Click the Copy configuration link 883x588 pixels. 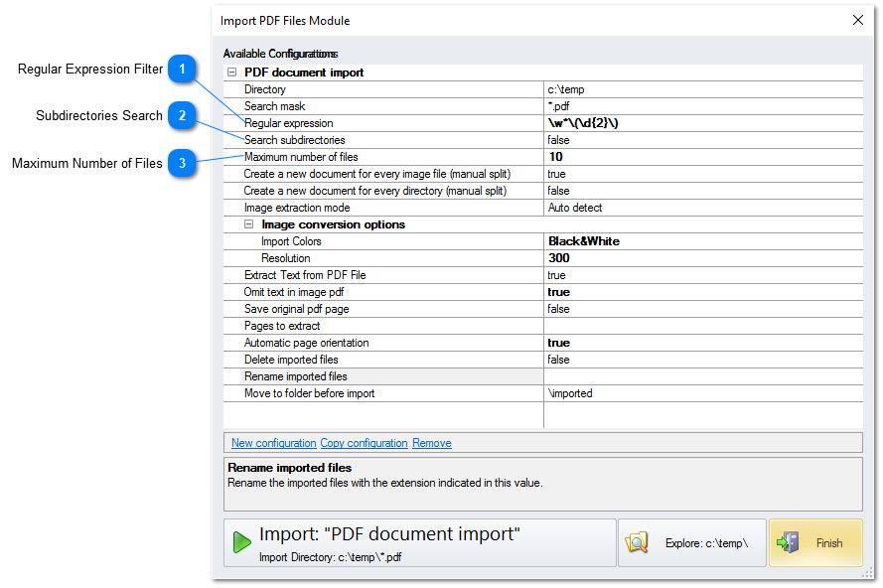pos(364,443)
